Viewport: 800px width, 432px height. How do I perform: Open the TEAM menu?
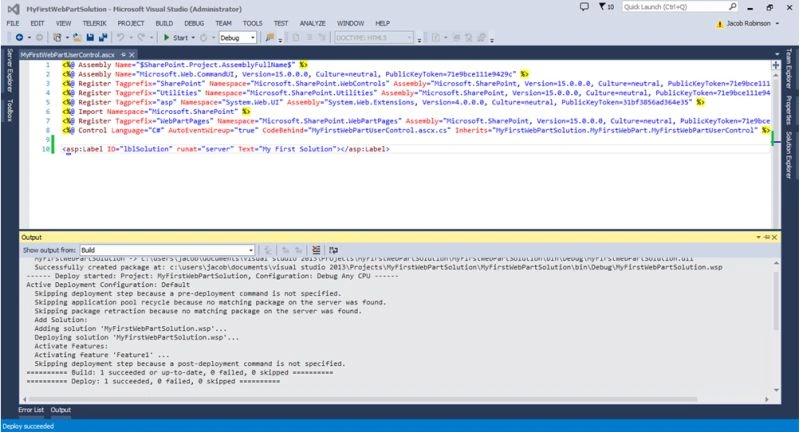(x=223, y=23)
